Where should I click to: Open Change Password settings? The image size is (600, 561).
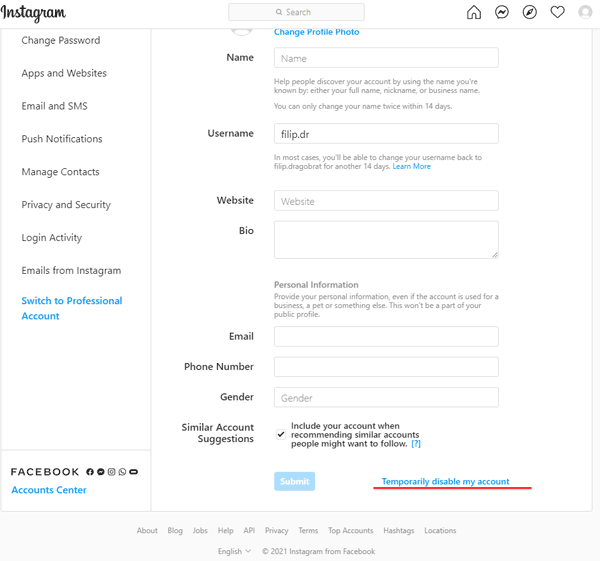[61, 40]
